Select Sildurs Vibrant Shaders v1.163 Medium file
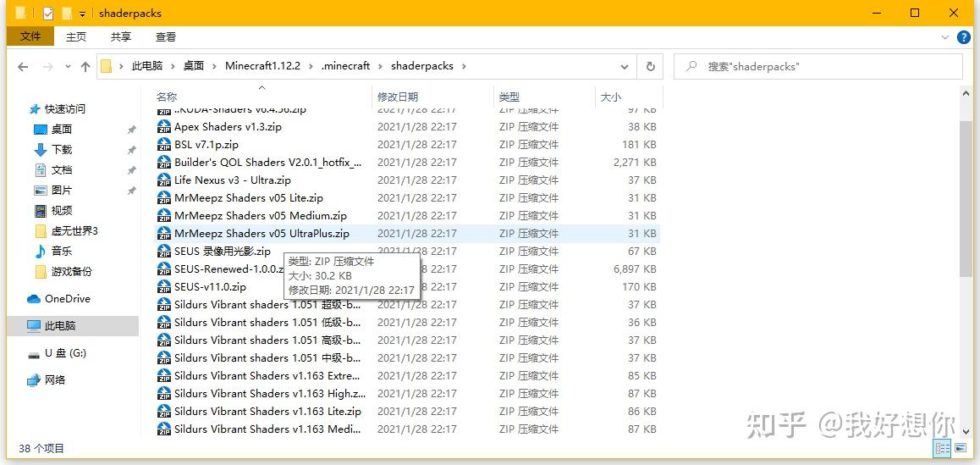The image size is (980, 465). pyautogui.click(x=407, y=429)
